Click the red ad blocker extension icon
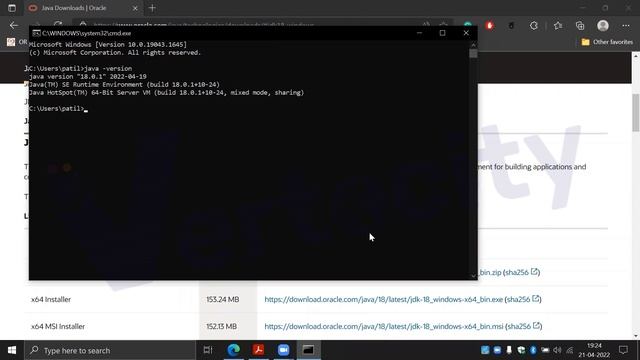 coord(489,26)
